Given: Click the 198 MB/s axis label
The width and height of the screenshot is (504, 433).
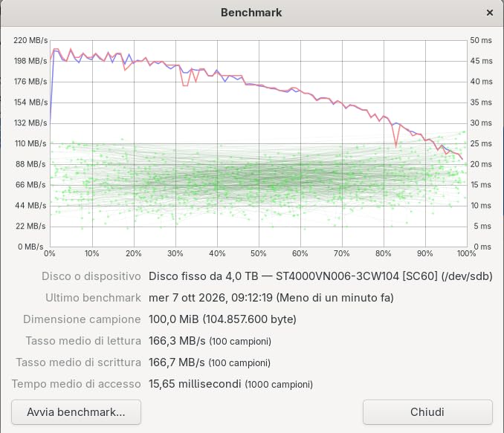Looking at the screenshot, I should [30, 61].
